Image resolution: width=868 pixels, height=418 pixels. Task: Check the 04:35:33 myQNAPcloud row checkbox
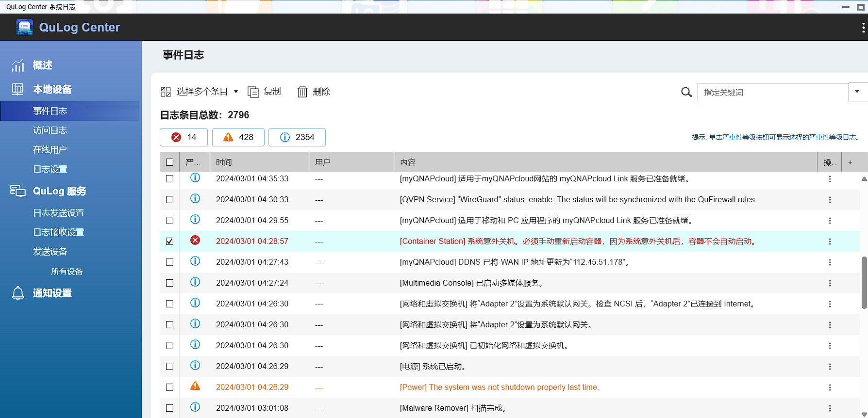(x=169, y=178)
